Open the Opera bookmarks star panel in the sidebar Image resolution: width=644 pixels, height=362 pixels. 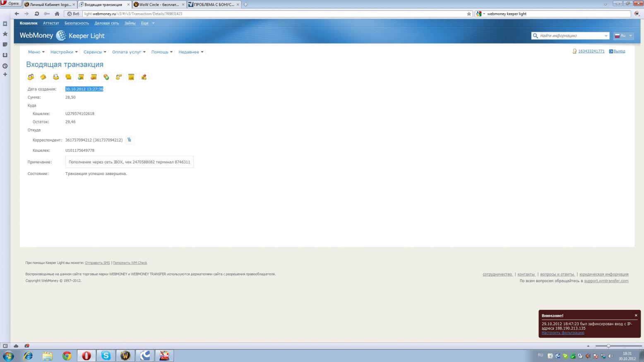[5, 34]
